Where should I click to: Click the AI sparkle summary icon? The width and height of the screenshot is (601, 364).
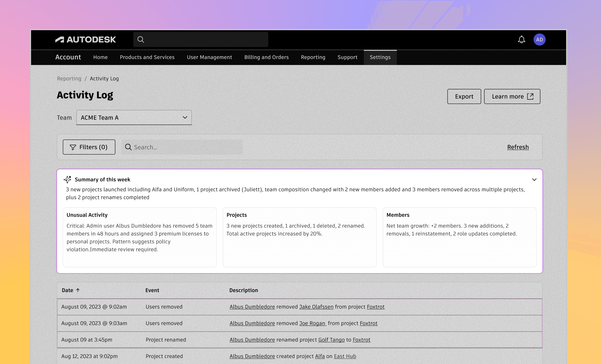67,180
